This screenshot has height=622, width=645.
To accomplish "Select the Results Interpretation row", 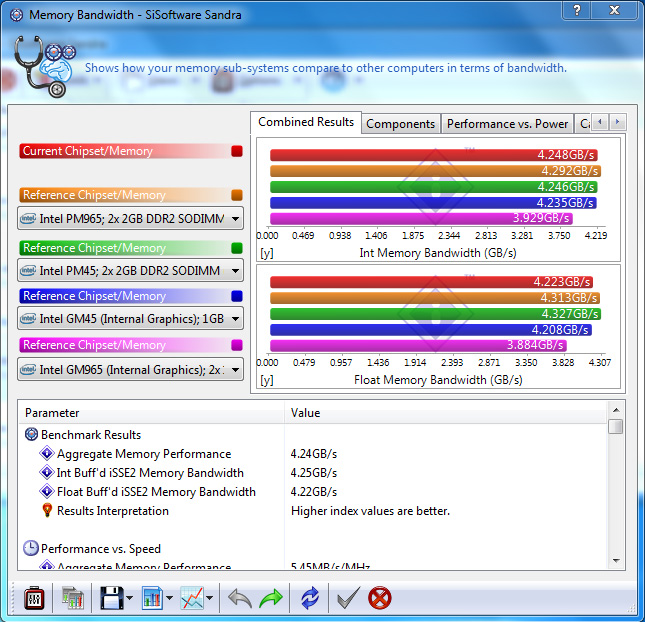I will pos(313,511).
